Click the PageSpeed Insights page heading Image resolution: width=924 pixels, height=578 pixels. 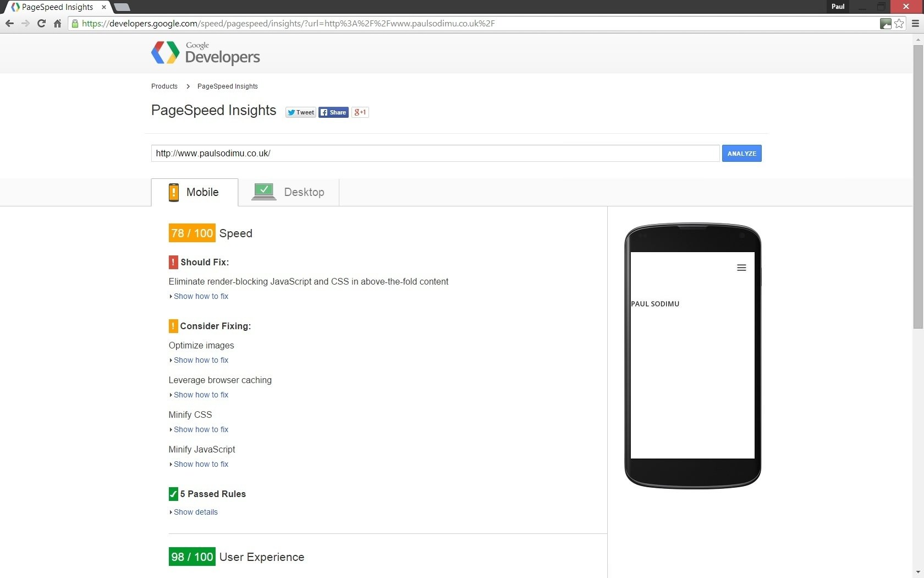click(x=213, y=111)
